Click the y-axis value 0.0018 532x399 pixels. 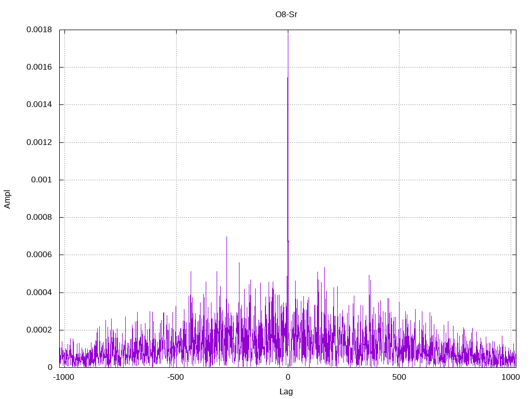pos(39,30)
